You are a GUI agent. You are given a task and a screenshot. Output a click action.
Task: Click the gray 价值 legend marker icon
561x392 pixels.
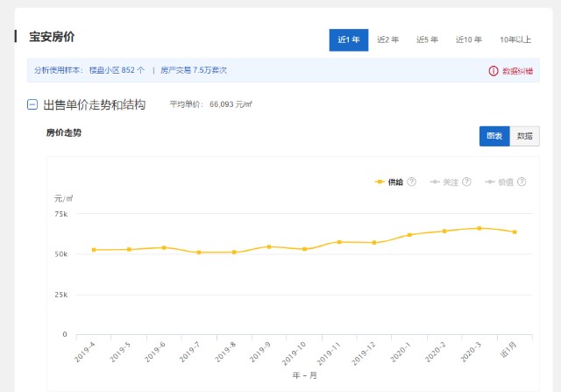tap(490, 182)
